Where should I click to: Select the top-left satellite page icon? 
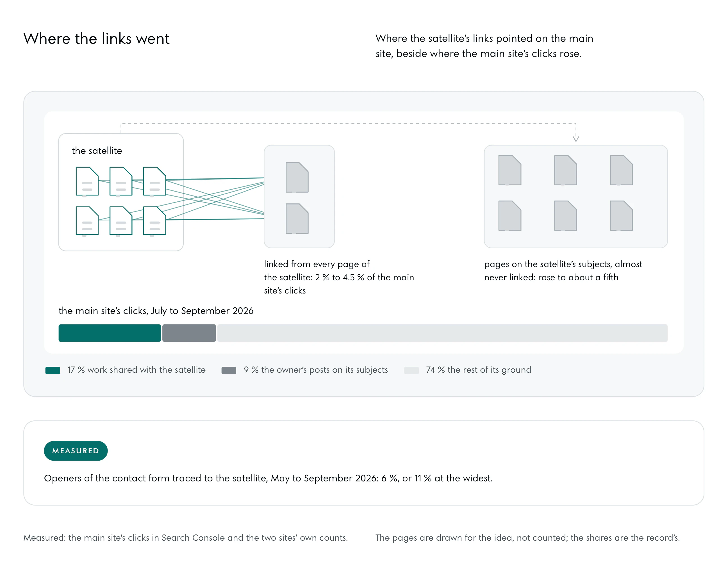87,181
